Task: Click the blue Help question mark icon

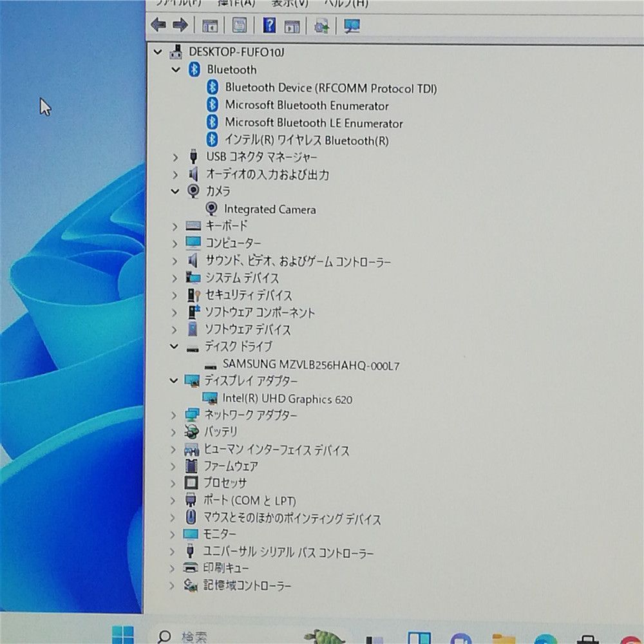Action: pos(269,26)
